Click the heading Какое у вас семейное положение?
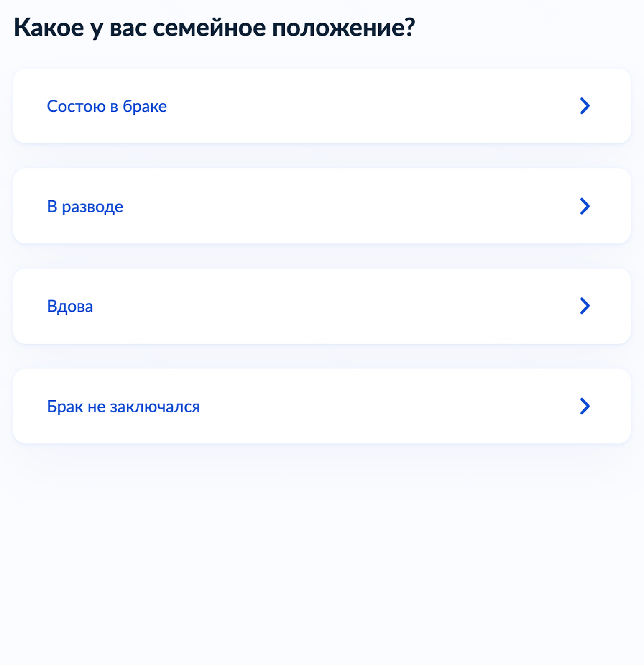Screen dimensions: 644x665 pos(214,28)
